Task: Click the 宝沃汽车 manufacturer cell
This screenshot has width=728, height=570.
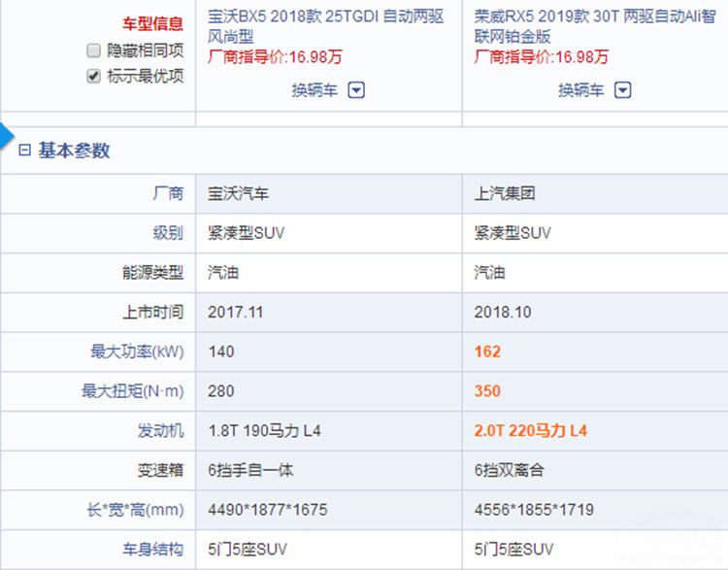Action: [x=238, y=193]
